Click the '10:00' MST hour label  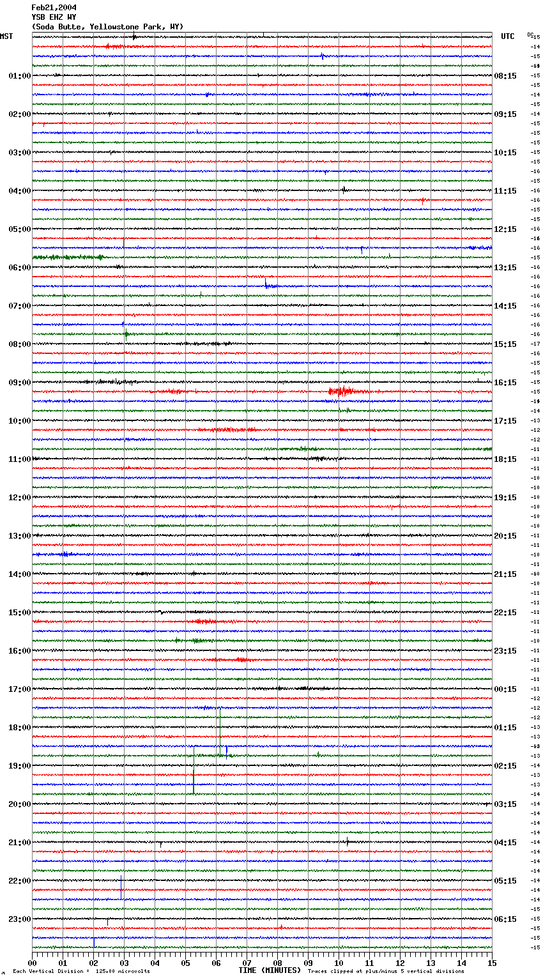click(20, 421)
